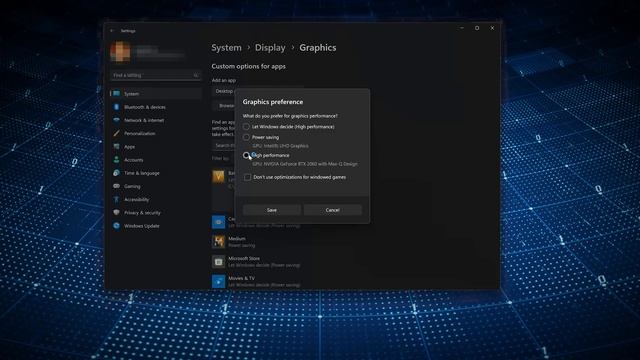Open Time & language settings label

[142, 173]
